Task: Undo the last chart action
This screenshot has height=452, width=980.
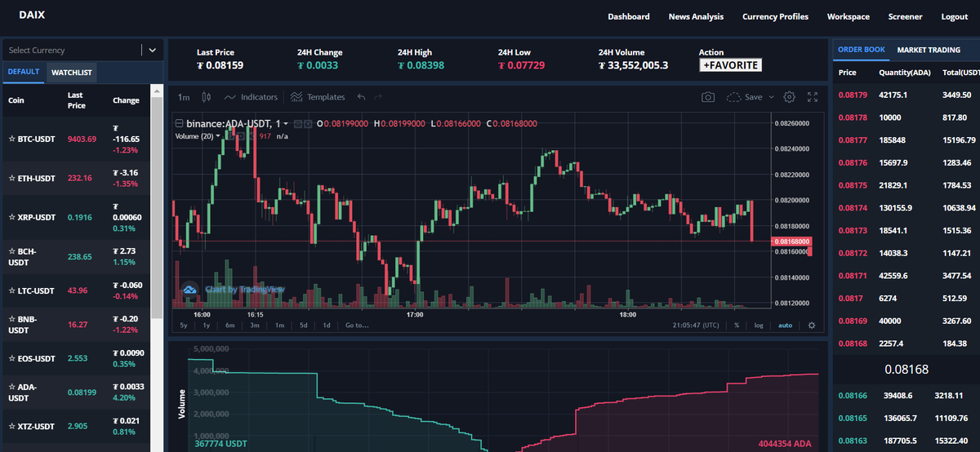Action: tap(361, 97)
